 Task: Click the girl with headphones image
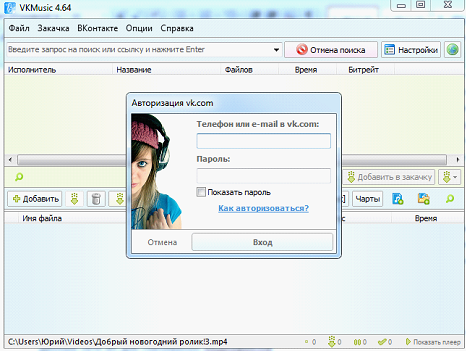[x=156, y=171]
